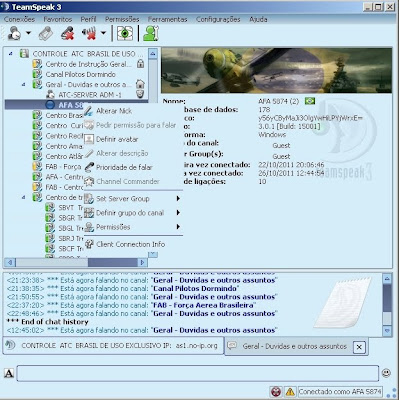Click the horizontal scrollbar thumb of channel tree
The height and width of the screenshot is (400, 399).
coord(113,263)
